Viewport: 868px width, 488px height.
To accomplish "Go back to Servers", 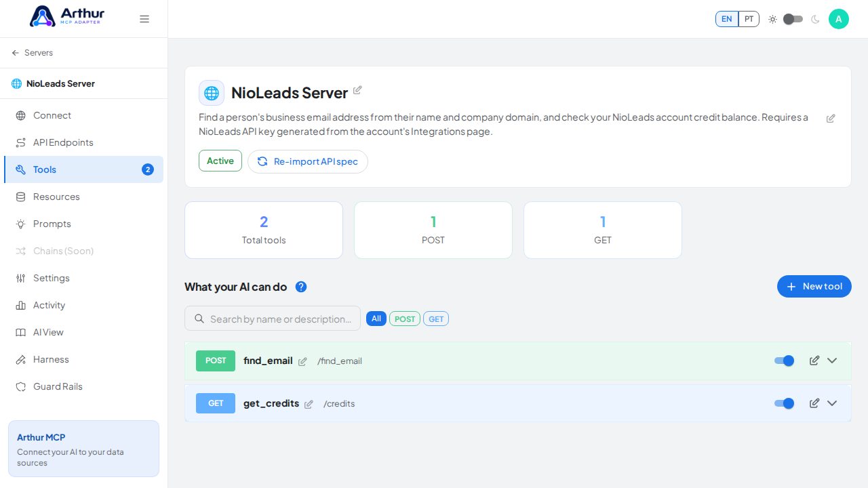I will point(32,53).
